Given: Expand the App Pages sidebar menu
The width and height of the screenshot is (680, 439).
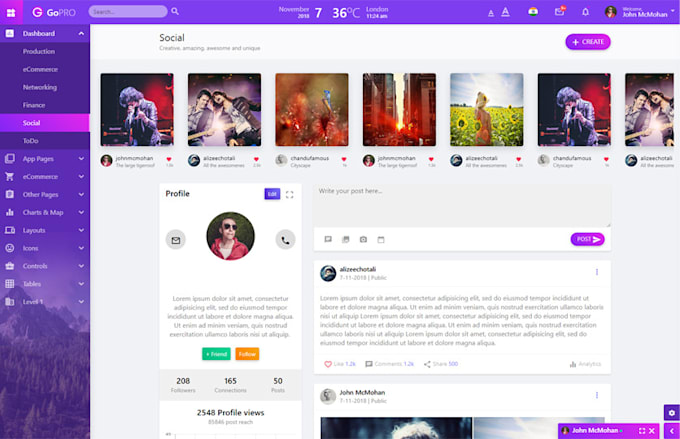Looking at the screenshot, I should tap(45, 159).
